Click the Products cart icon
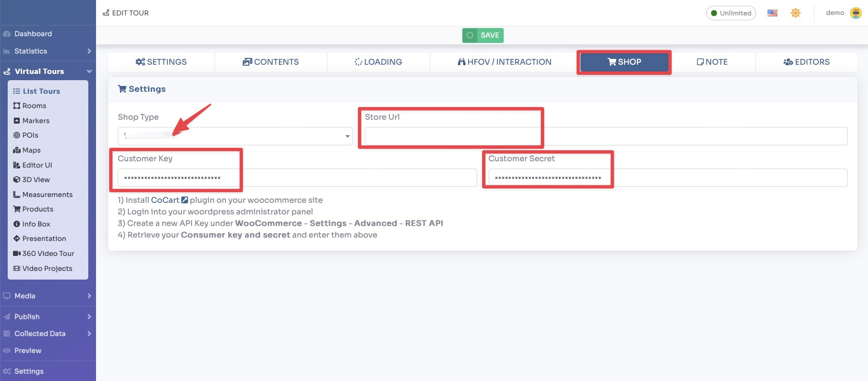 (x=17, y=209)
